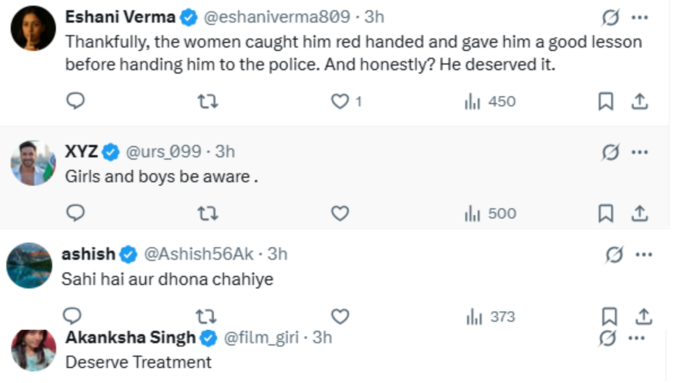Like the XYZ tweet
Viewport: 680px width, 383px height.
(x=340, y=213)
